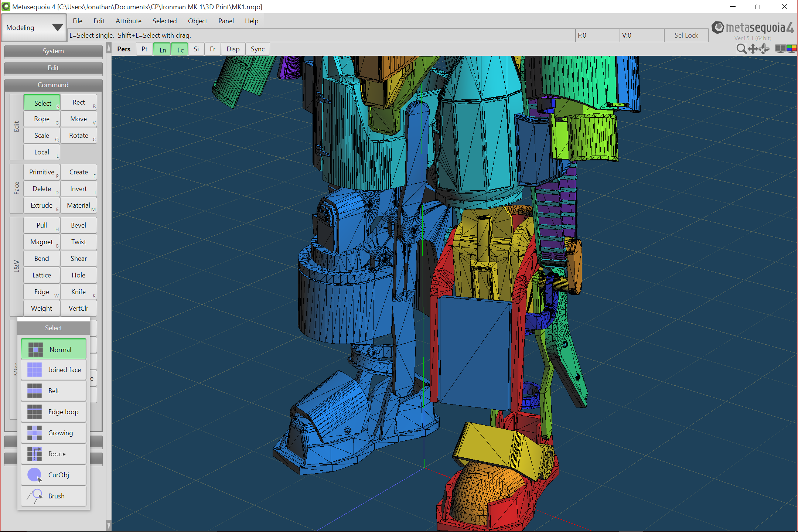Screen dimensions: 798x532
Task: Activate the Lattice command
Action: click(x=42, y=275)
